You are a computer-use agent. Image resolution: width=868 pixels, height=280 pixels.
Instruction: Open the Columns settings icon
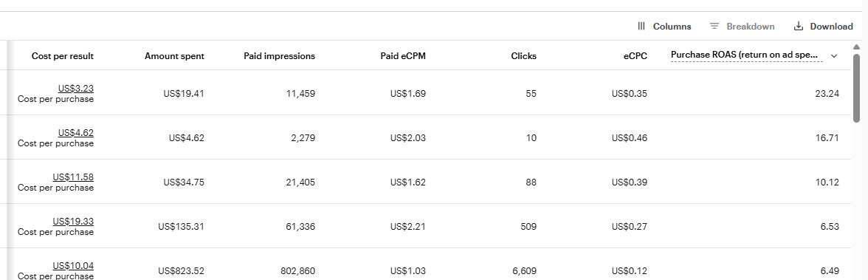tap(641, 26)
